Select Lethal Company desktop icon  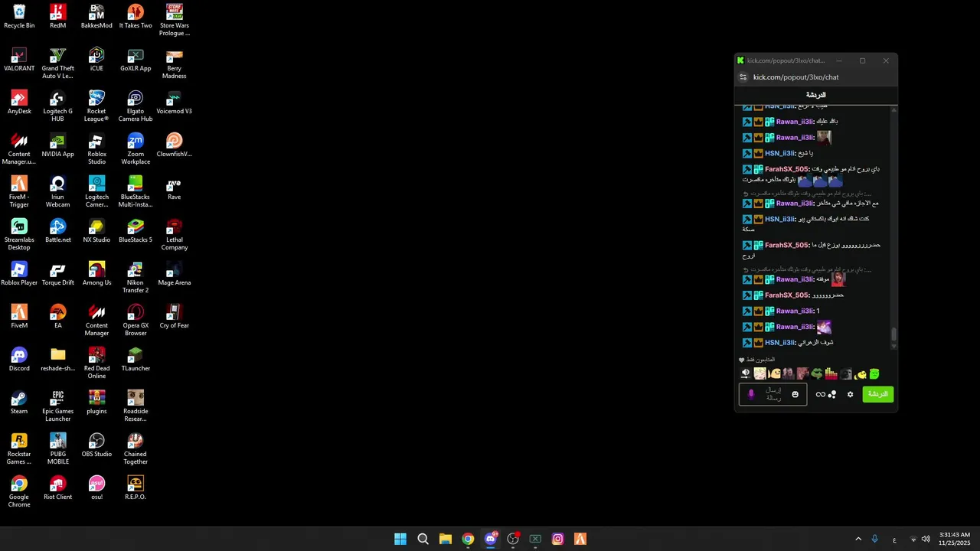tap(174, 235)
